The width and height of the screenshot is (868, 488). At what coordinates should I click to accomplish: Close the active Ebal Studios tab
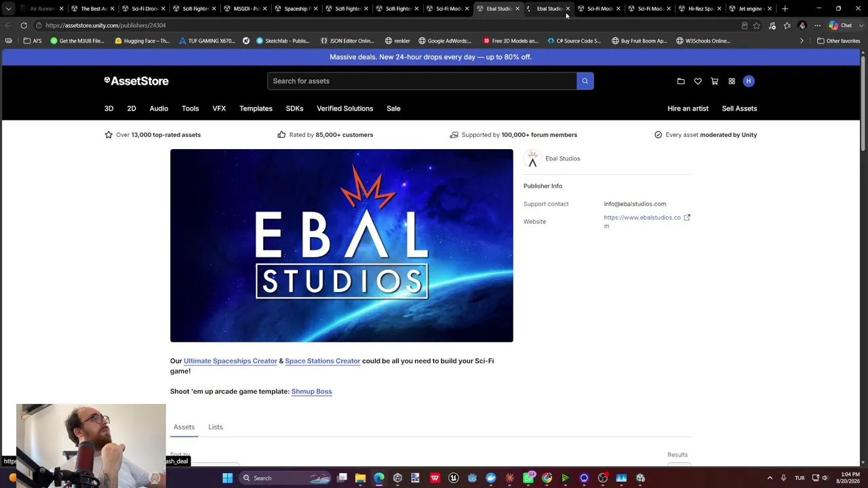(517, 9)
